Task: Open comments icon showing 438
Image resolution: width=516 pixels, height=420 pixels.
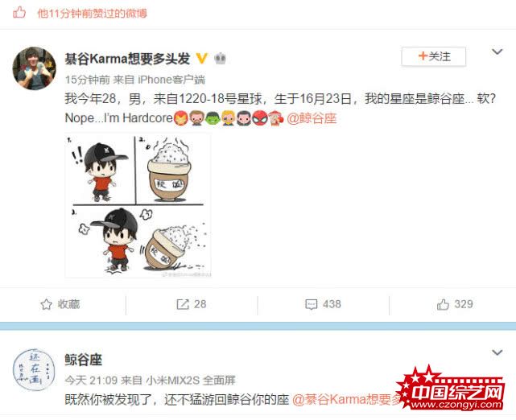Action: pyautogui.click(x=323, y=304)
